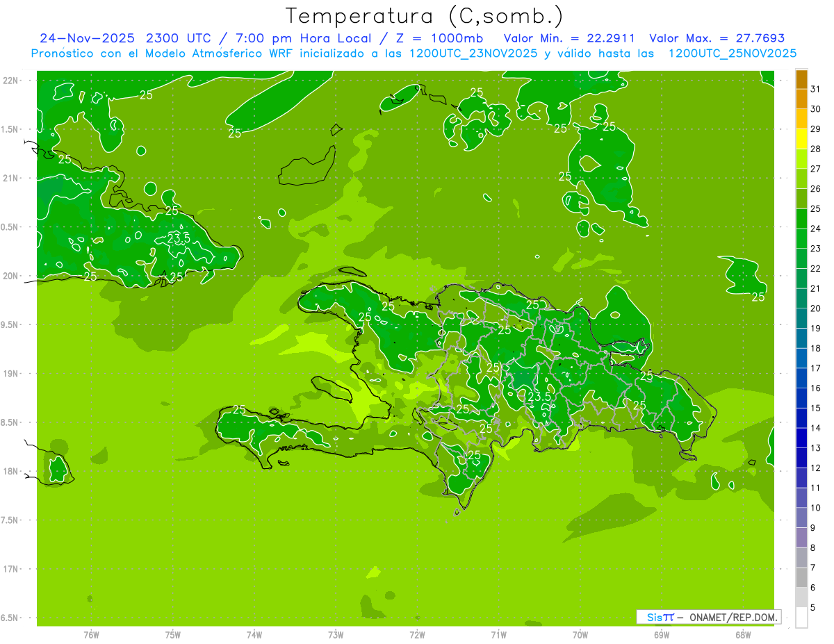Select colorbar swatch between 26 and 27
Screen dimensions: 834x644
(x=801, y=179)
